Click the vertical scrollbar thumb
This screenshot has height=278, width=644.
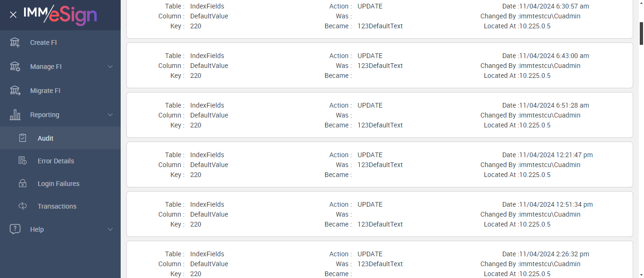click(x=641, y=33)
